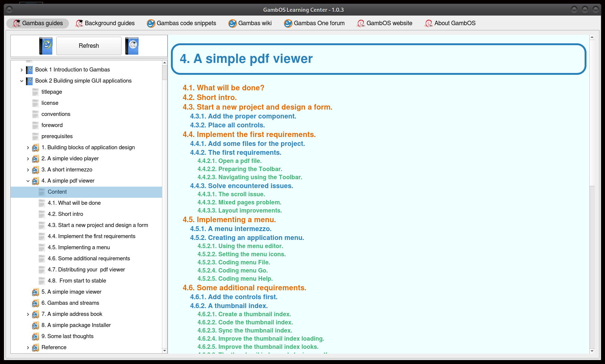605x364 pixels.
Task: Click the Book 1 Introduction to Gambas icon
Action: click(x=29, y=70)
